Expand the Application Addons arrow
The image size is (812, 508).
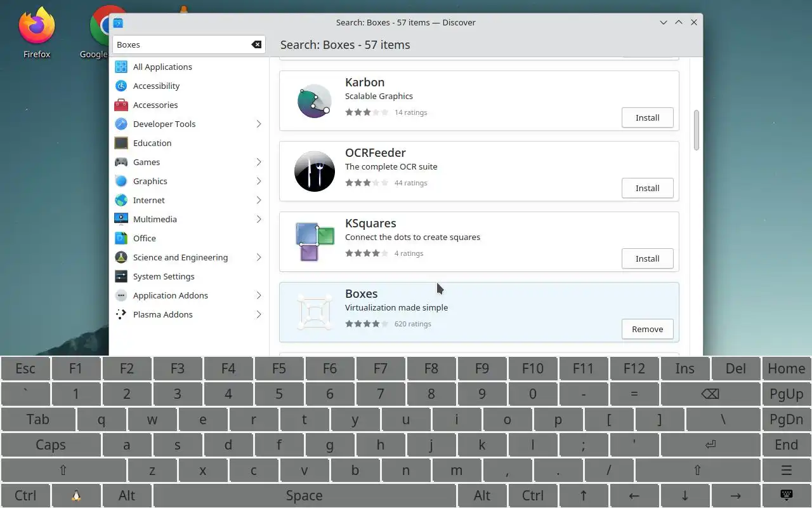coord(259,295)
